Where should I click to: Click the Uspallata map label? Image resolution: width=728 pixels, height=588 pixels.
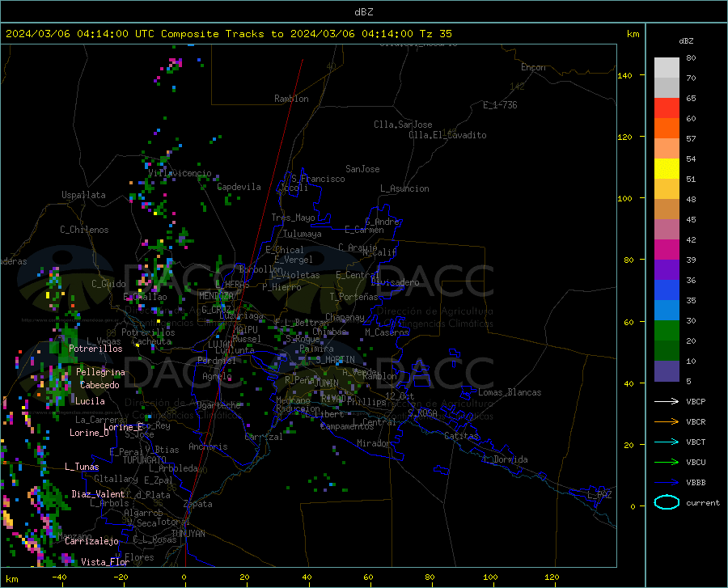point(83,195)
